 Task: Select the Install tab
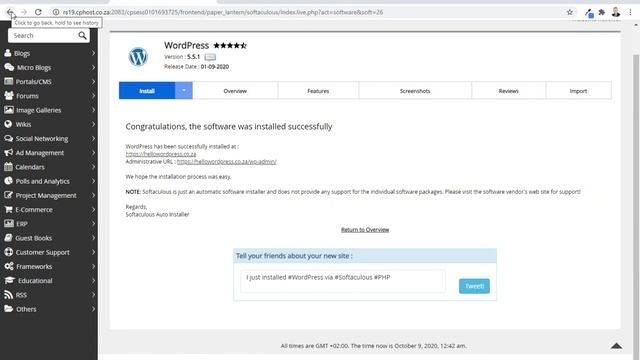[147, 90]
